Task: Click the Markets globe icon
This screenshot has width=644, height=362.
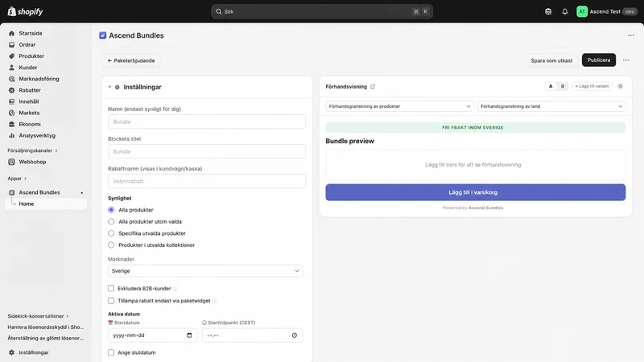Action: (11, 113)
